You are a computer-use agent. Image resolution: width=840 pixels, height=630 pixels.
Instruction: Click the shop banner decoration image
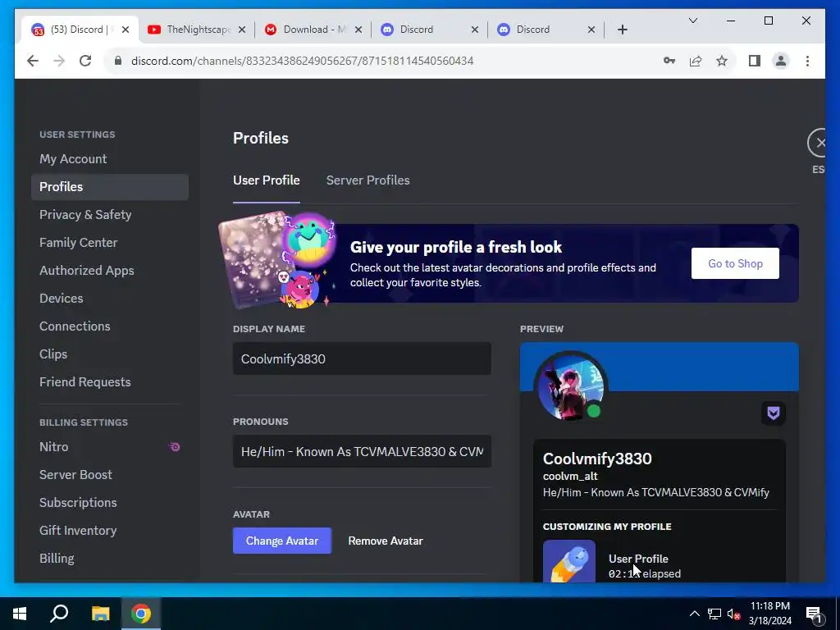point(277,260)
